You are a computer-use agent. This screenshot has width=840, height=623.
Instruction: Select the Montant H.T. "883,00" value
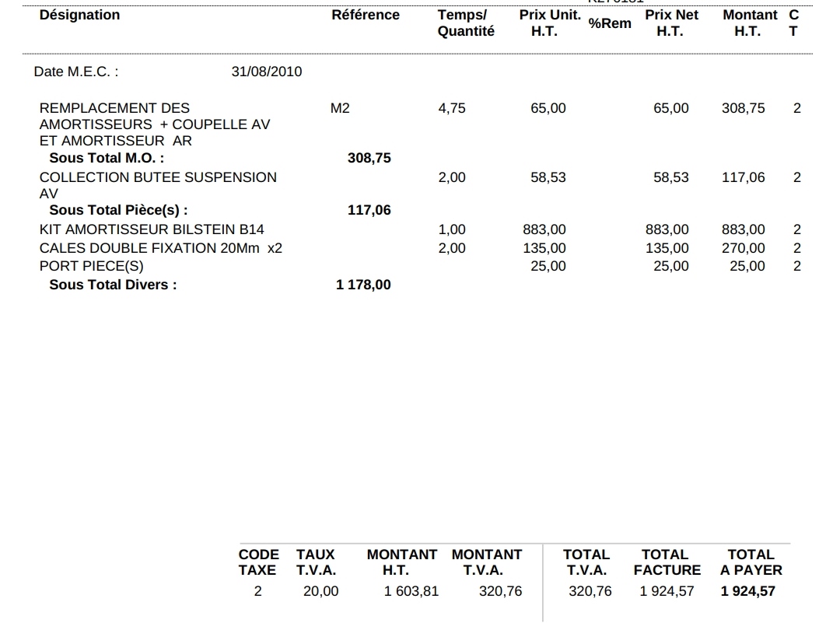pyautogui.click(x=743, y=229)
